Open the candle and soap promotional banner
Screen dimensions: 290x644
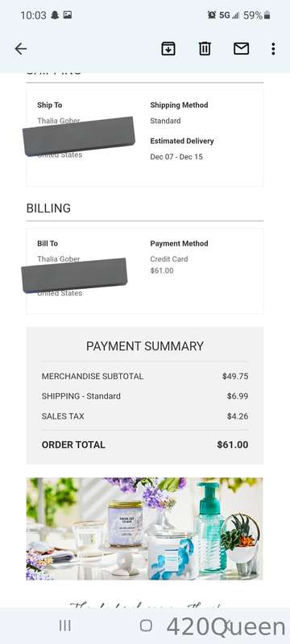144,529
